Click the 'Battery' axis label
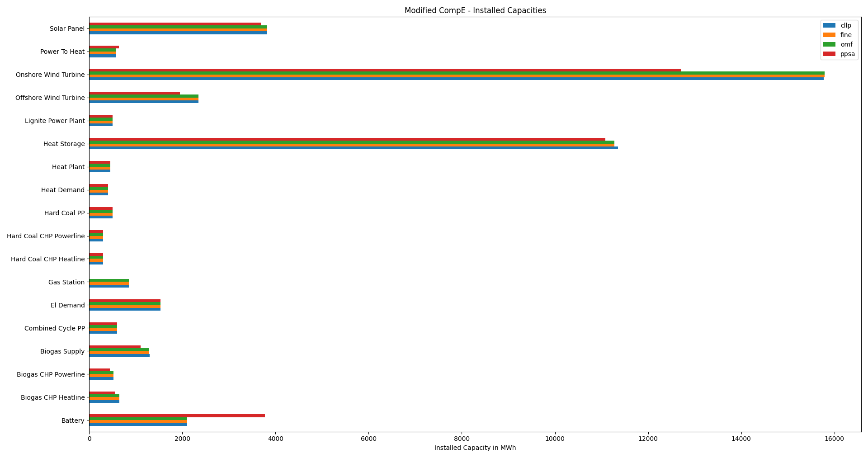This screenshot has height=458, width=868. [x=73, y=420]
